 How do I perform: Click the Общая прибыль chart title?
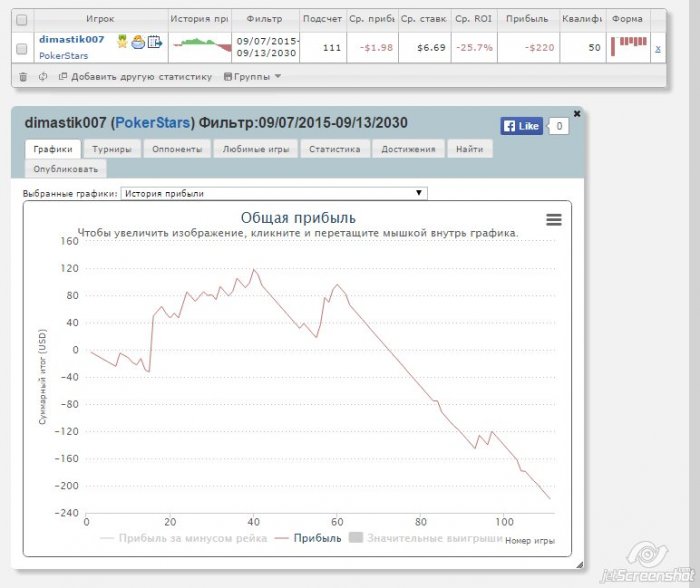click(298, 218)
